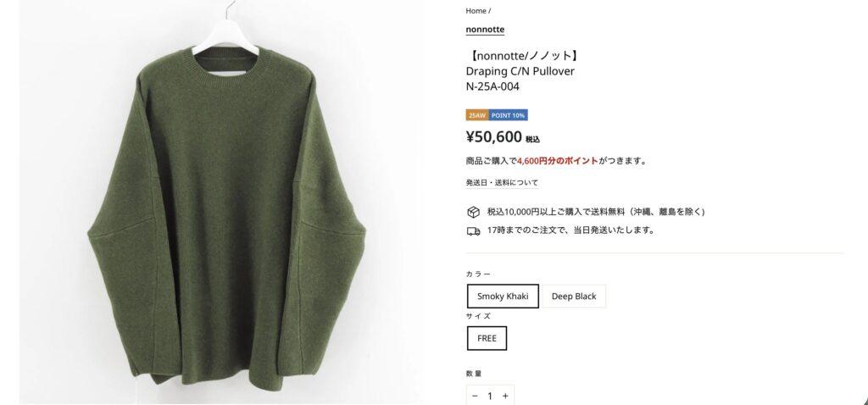This screenshot has height=405, width=868.
Task: Increase quantity with the plus button
Action: tap(505, 396)
